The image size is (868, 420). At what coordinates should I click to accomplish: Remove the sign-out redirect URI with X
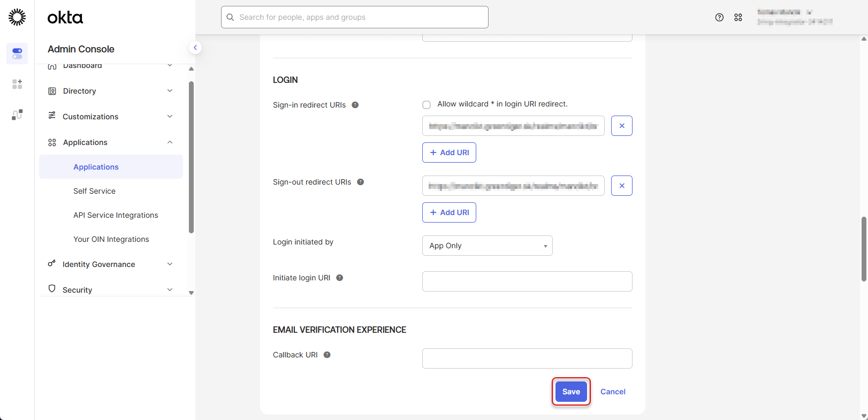(621, 186)
